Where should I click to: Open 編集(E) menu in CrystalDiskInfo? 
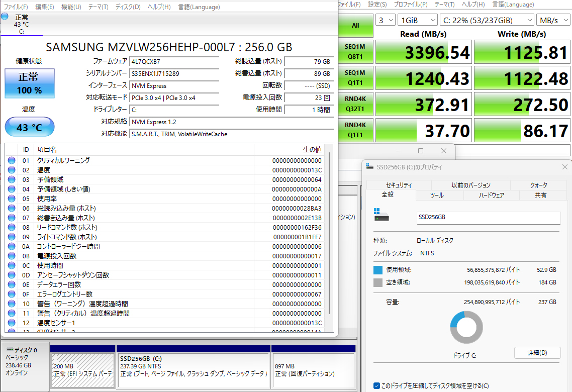(x=45, y=7)
